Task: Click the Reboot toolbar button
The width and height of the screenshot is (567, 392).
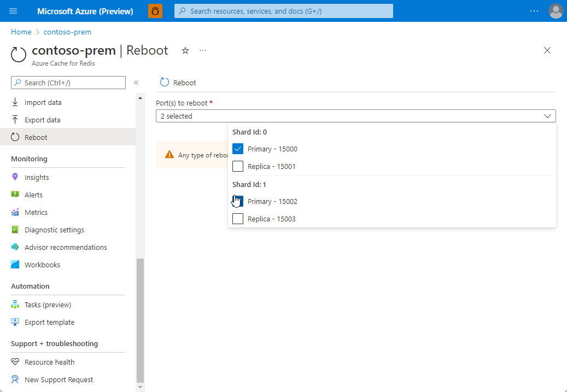Action: tap(178, 83)
